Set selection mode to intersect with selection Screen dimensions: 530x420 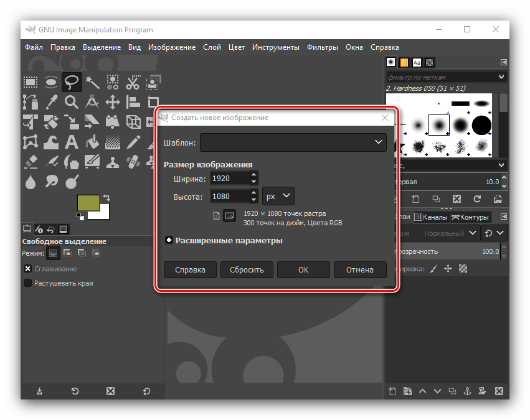tap(97, 253)
